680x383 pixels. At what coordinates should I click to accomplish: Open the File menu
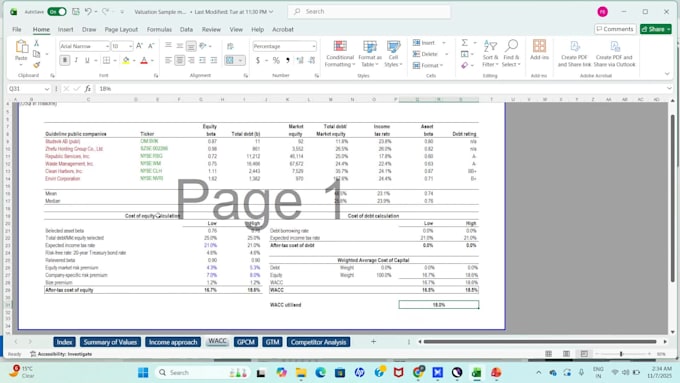coord(17,29)
